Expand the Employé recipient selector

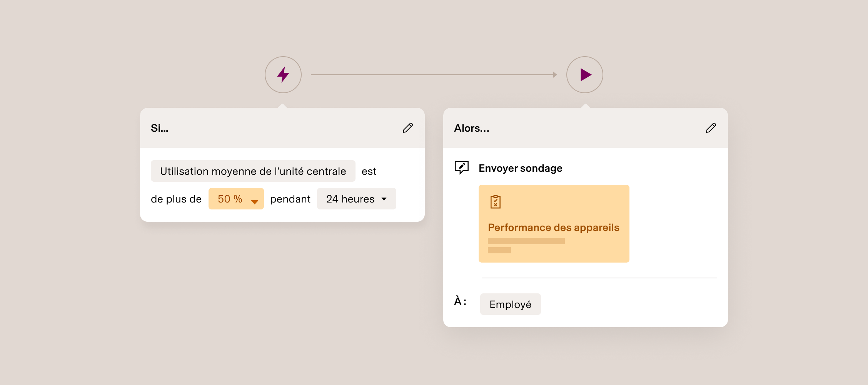[510, 304]
